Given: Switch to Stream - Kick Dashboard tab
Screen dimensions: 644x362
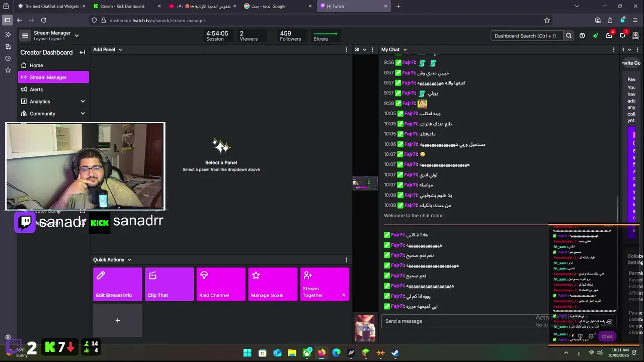Looking at the screenshot, I should (127, 6).
